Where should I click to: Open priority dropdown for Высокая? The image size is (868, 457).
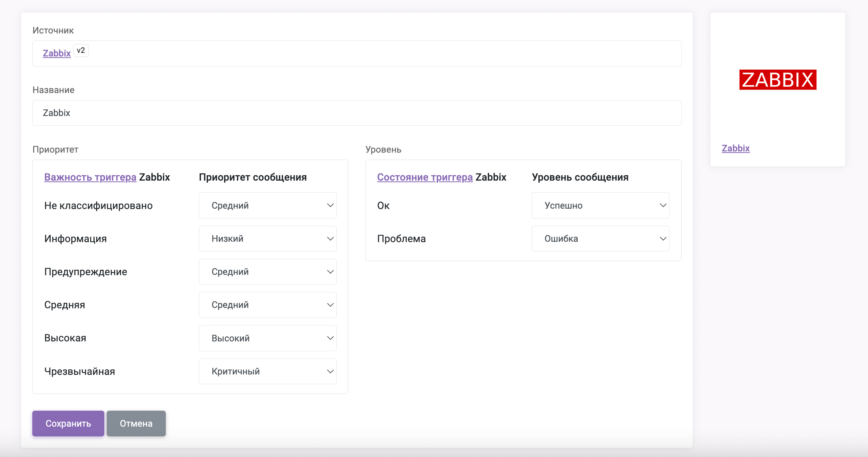[268, 338]
